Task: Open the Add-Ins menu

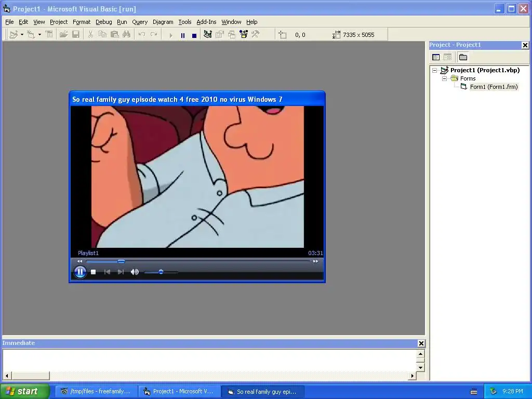Action: click(x=206, y=22)
